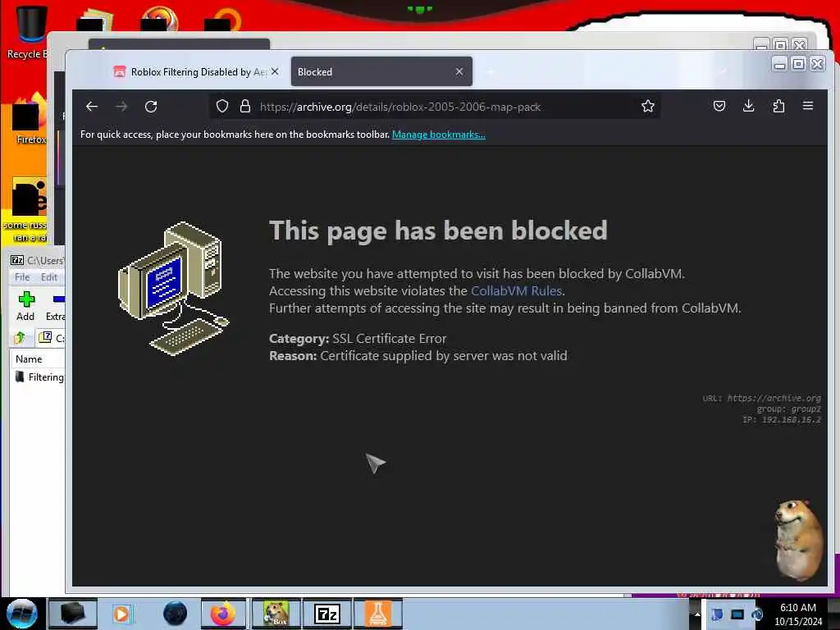Select the Filtering item in 7-Zip list
The width and height of the screenshot is (840, 630).
39,377
